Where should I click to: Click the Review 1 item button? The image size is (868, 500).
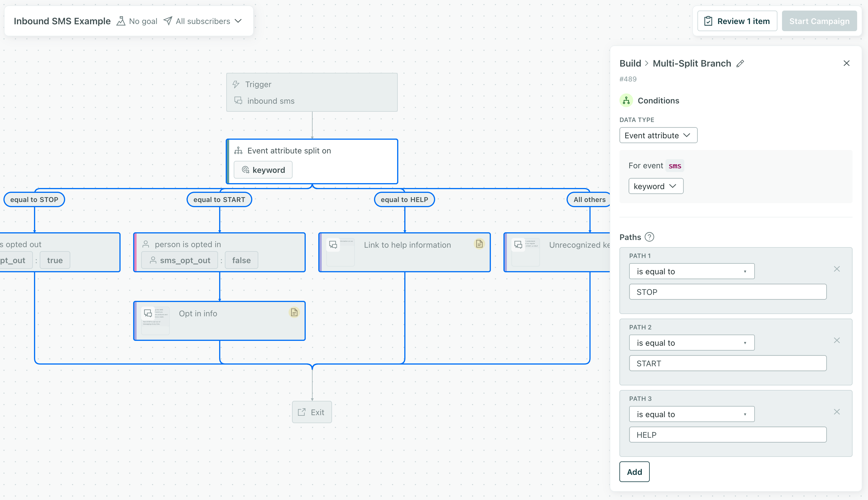[x=737, y=21]
